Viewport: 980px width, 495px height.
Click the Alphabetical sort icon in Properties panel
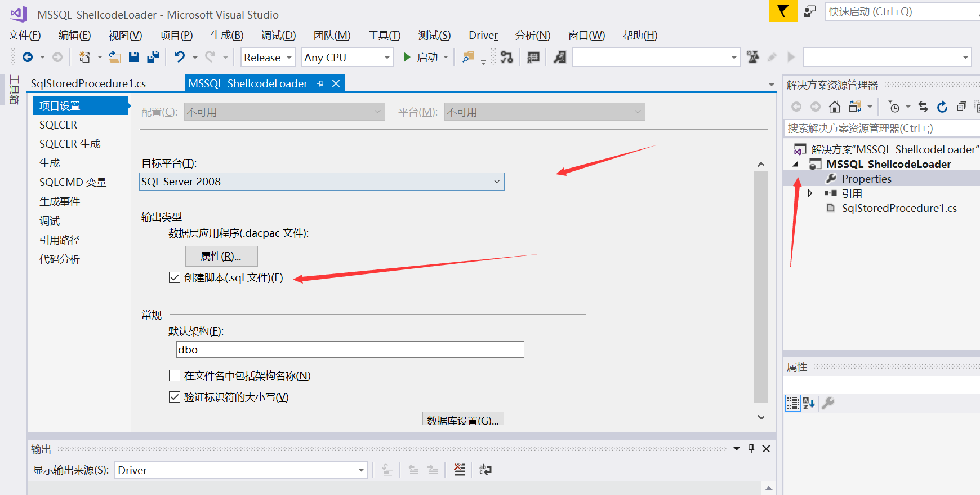point(809,403)
